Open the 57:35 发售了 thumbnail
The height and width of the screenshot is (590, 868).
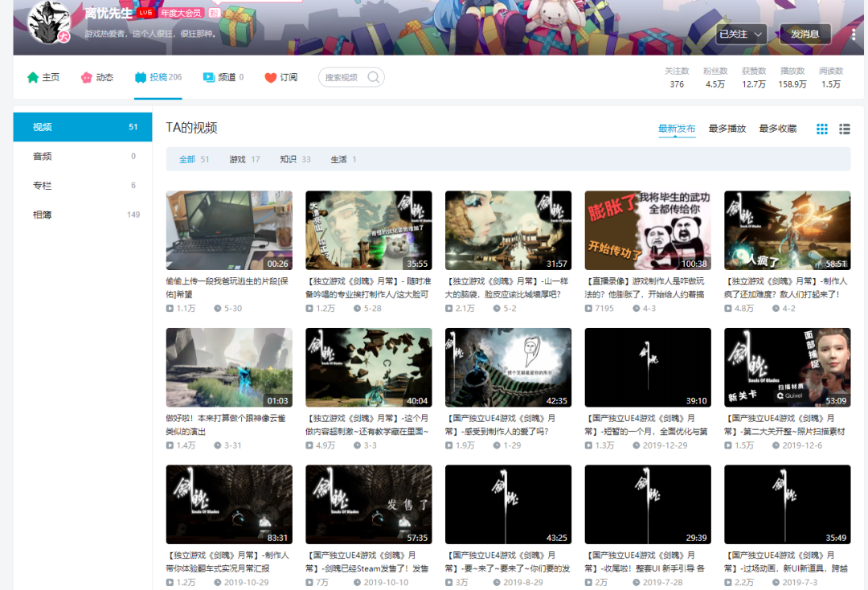tap(369, 504)
